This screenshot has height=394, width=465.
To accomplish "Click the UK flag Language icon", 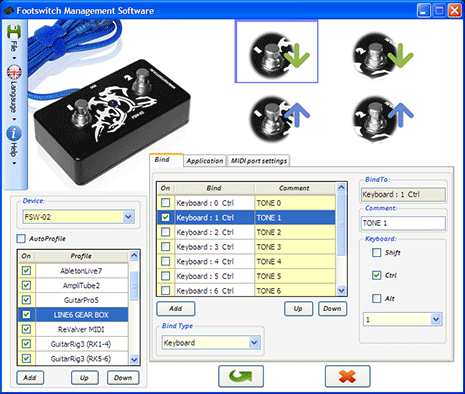I will (x=14, y=72).
